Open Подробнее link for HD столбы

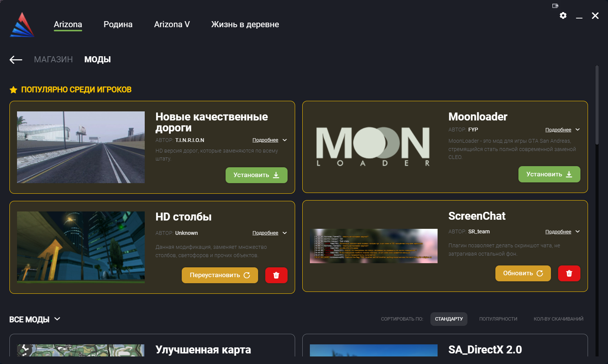click(x=265, y=233)
